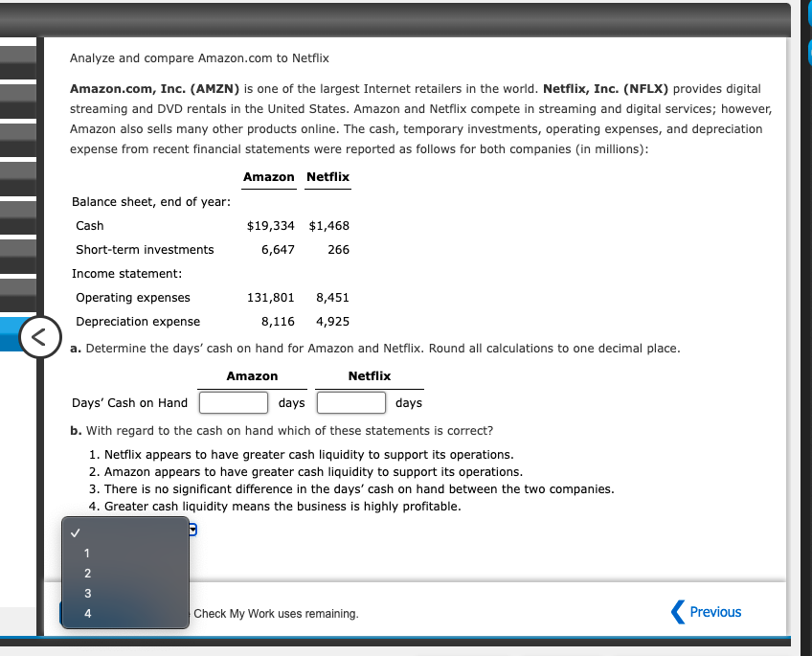
Task: Click Amazon short-term investments 6,647
Action: (x=278, y=250)
